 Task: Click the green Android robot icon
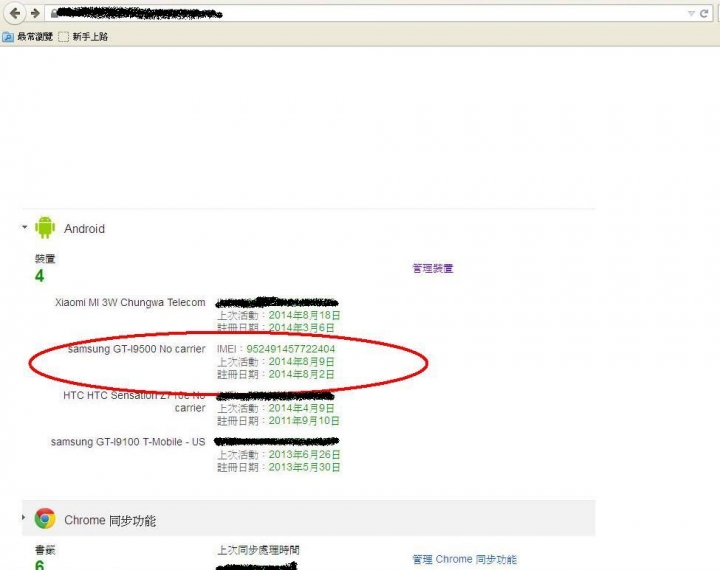pos(45,227)
